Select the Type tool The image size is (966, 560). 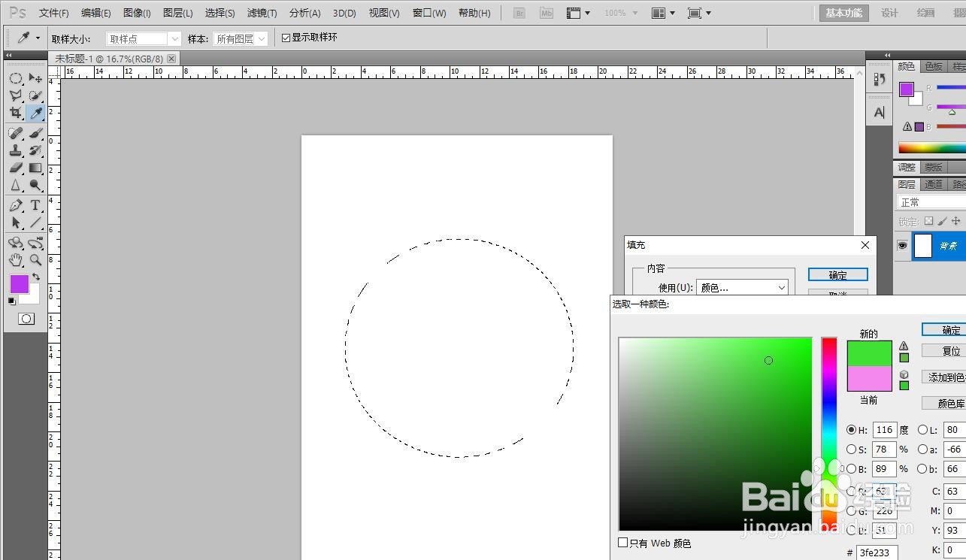(35, 205)
